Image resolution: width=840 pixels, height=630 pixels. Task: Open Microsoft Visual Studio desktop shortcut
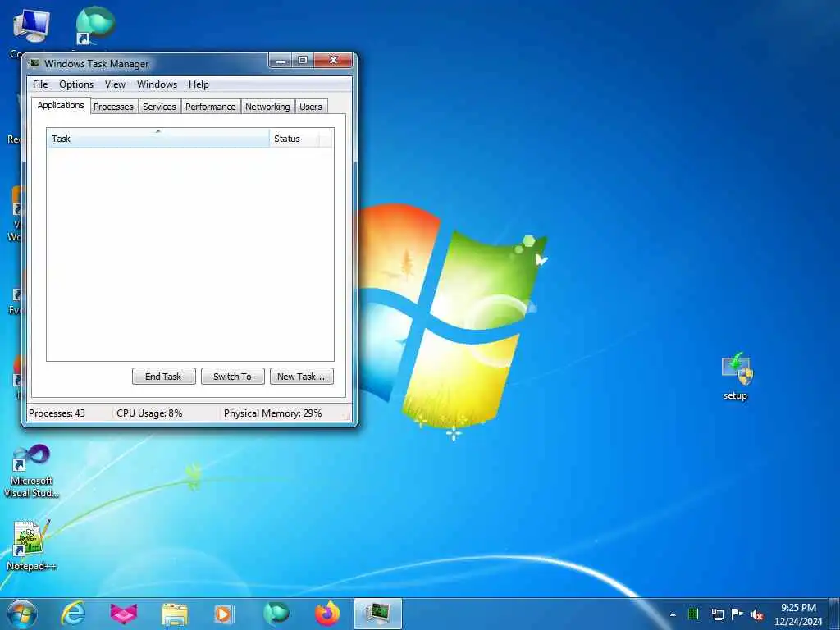click(31, 471)
